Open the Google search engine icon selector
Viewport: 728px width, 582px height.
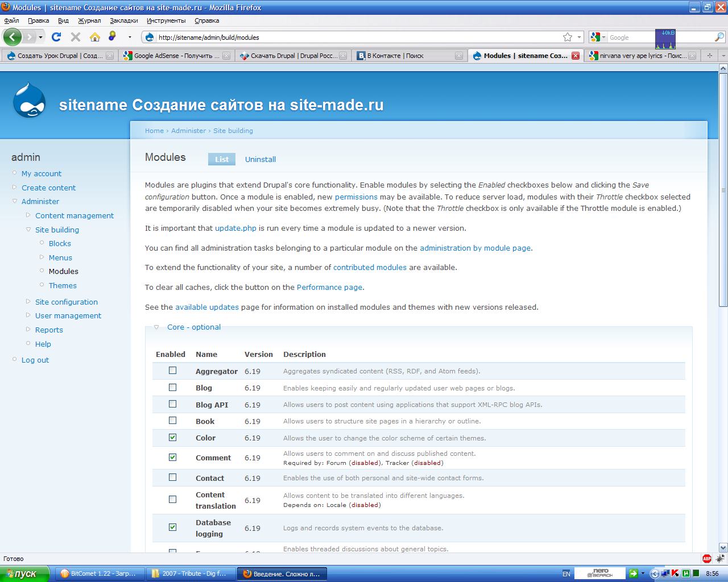click(x=598, y=37)
